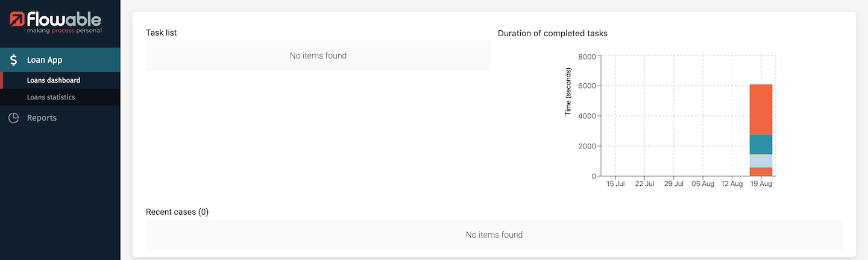This screenshot has height=260, width=868.
Task: Select Loans dashboard in the sidebar
Action: point(54,80)
